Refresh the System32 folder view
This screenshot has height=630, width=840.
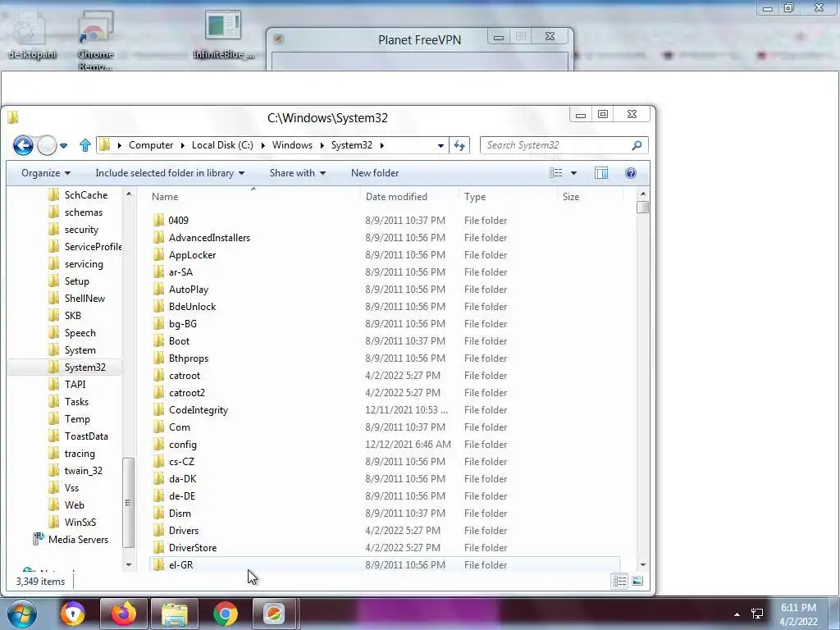(x=459, y=145)
